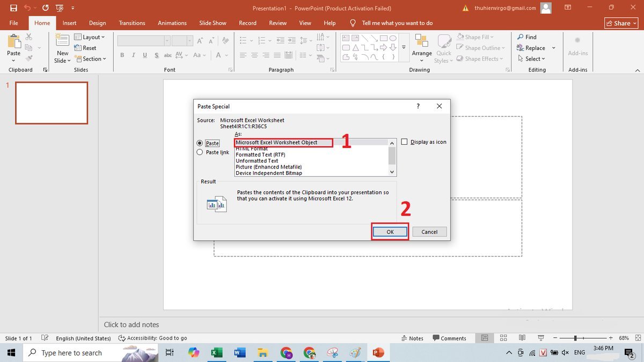The width and height of the screenshot is (644, 362).
Task: Click the Find magnifier button
Action: coord(526,37)
